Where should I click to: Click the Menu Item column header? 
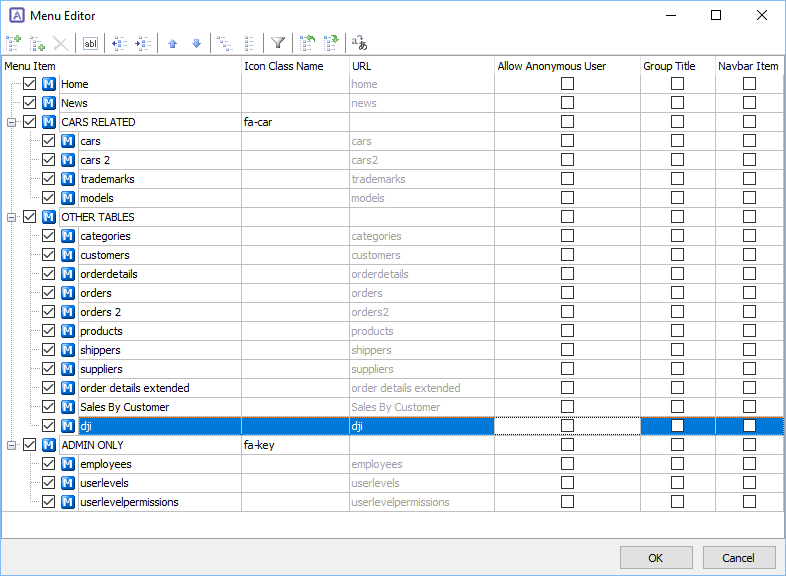(122, 66)
